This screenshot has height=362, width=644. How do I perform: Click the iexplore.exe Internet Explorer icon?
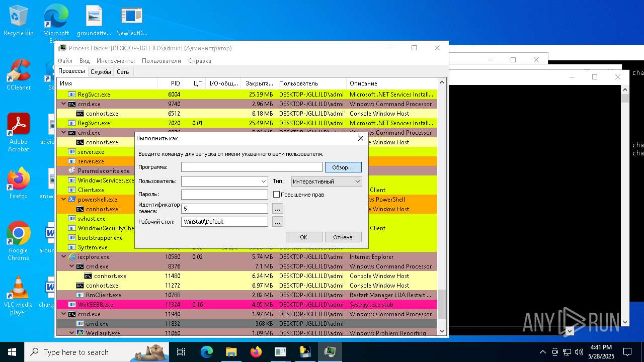coord(72,257)
